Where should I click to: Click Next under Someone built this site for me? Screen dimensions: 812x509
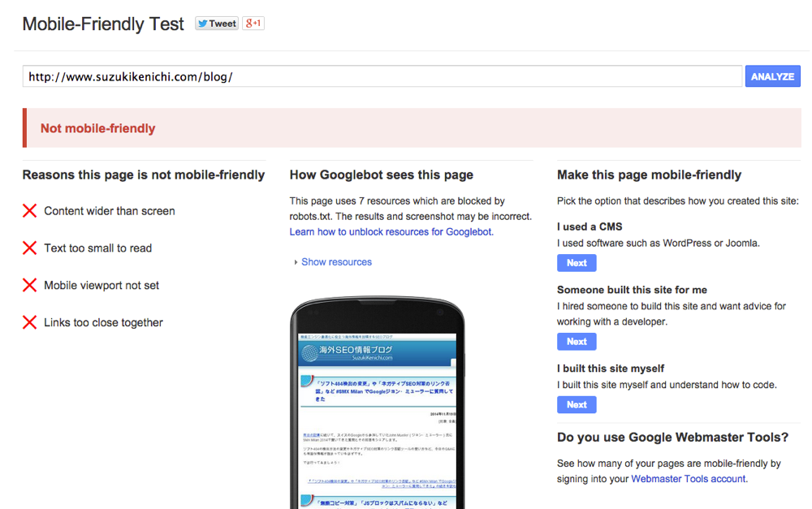tap(577, 342)
